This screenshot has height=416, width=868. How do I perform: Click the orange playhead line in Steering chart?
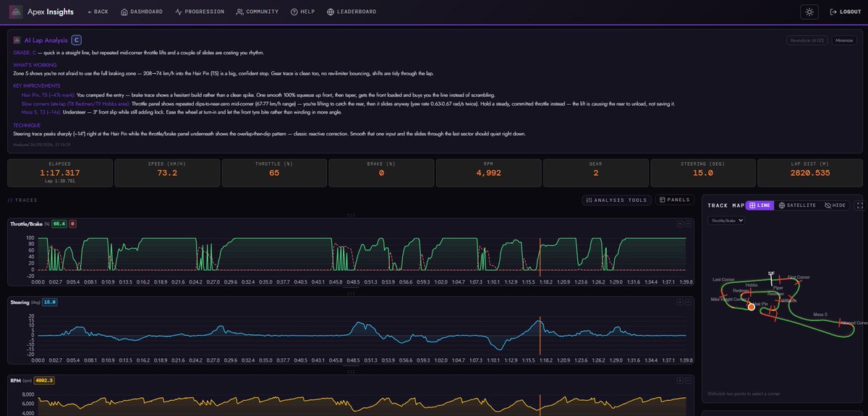tap(539, 334)
